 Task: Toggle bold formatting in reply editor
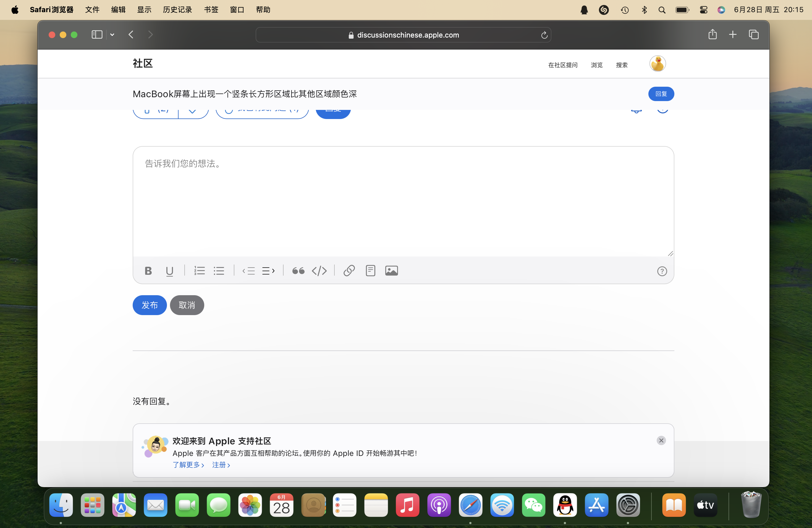[x=148, y=271]
